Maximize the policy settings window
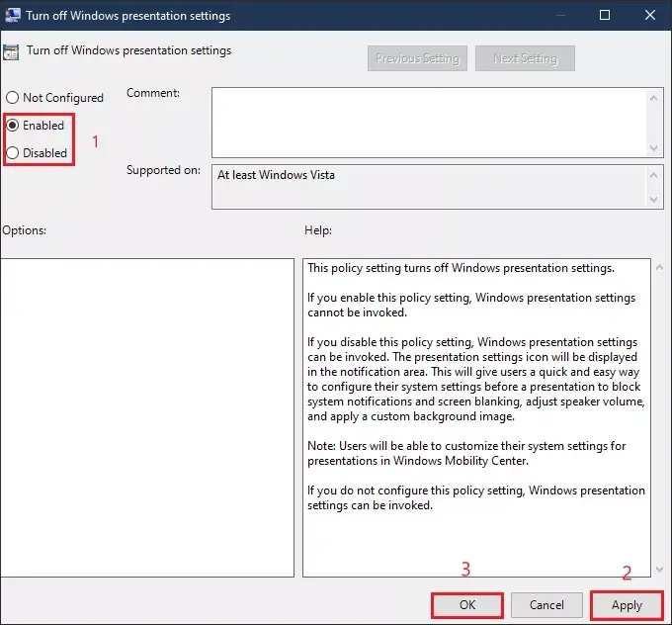The width and height of the screenshot is (672, 625). 605,15
